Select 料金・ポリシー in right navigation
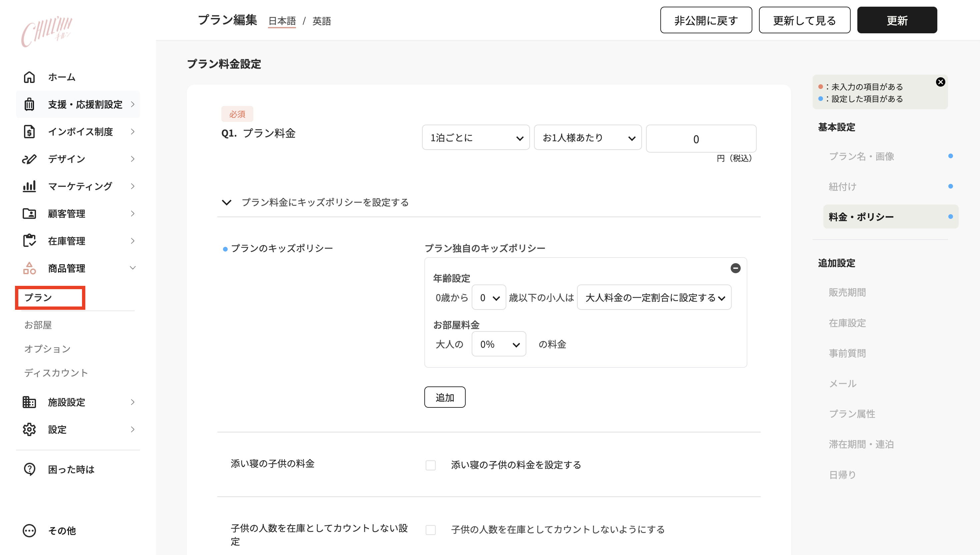The width and height of the screenshot is (980, 555). (862, 217)
